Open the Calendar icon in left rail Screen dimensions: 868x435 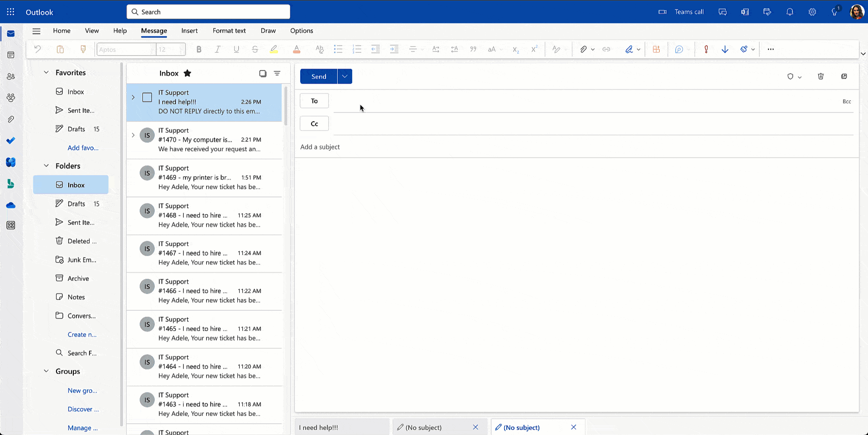click(11, 55)
